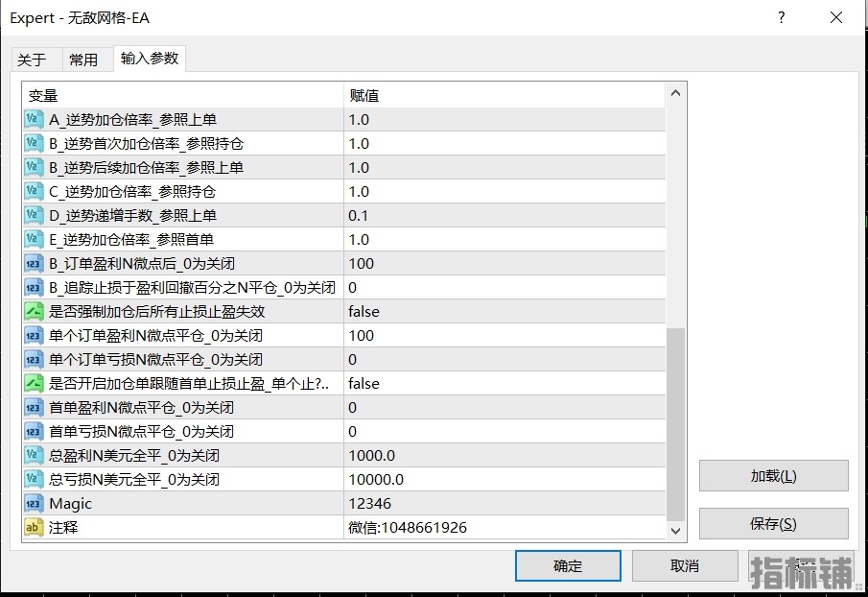The height and width of the screenshot is (597, 868).
Task: Click the icon beside B_逆势后续加仓倍率_参照上单
Action: 34,167
